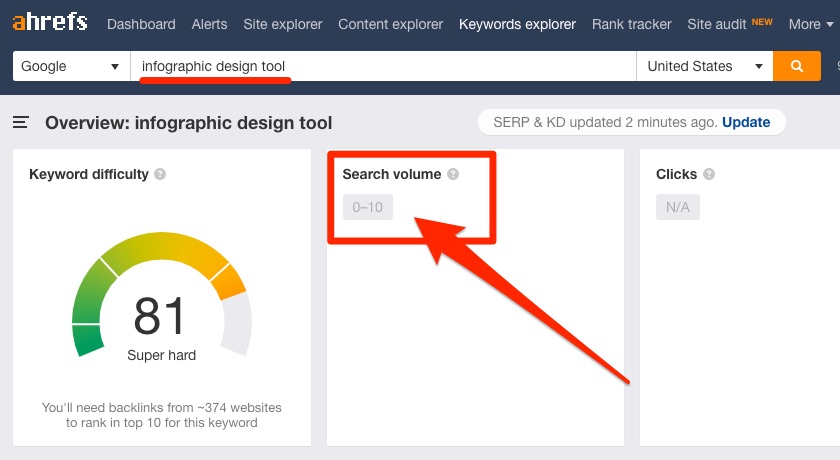Click the keyword difficulty gauge showing 81
Screen dimensions: 840x460
tap(162, 295)
